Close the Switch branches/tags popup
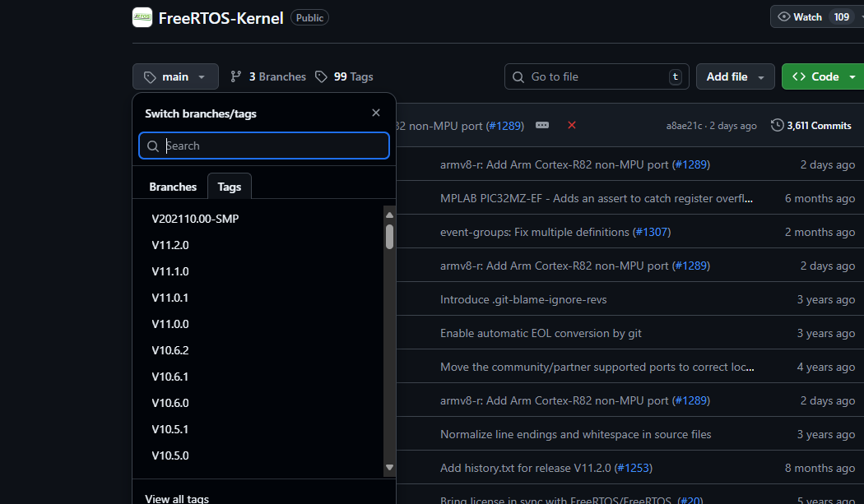 tap(376, 113)
